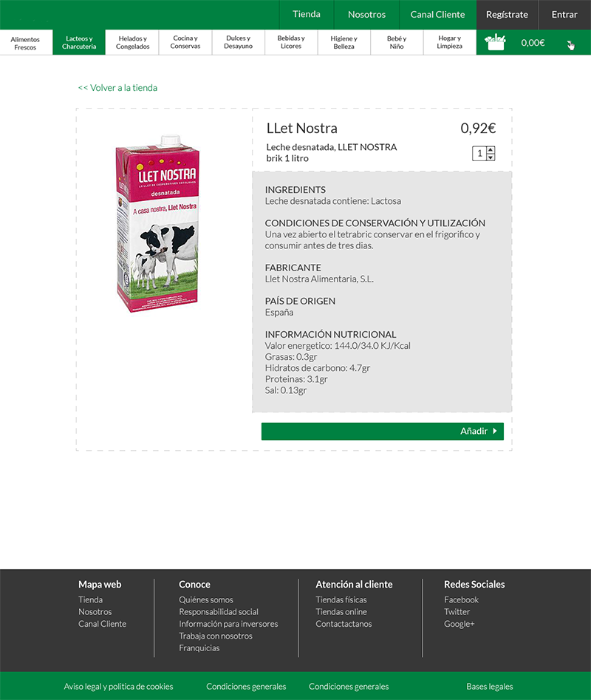Screen dimensions: 591x700
Task: Open Hogar y Limpieza category
Action: 450,42
